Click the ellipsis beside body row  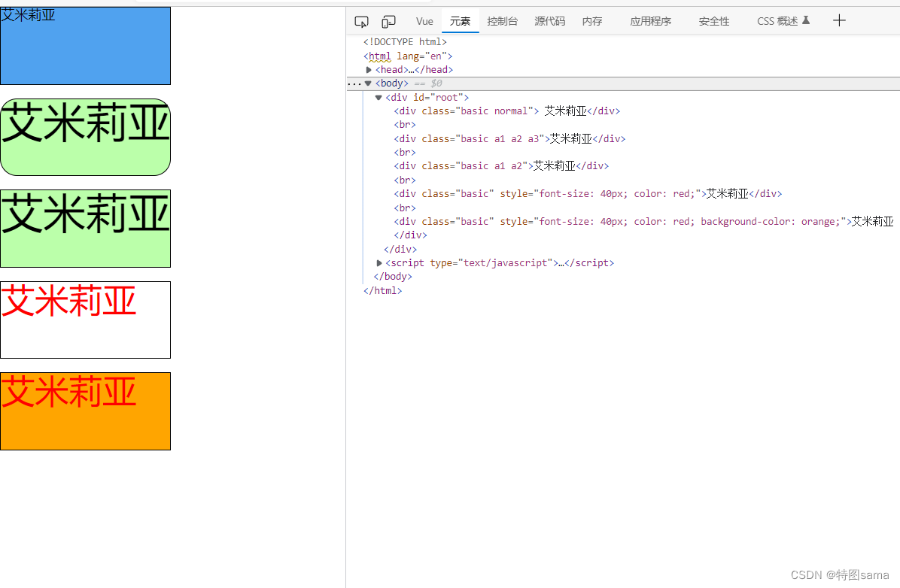354,84
